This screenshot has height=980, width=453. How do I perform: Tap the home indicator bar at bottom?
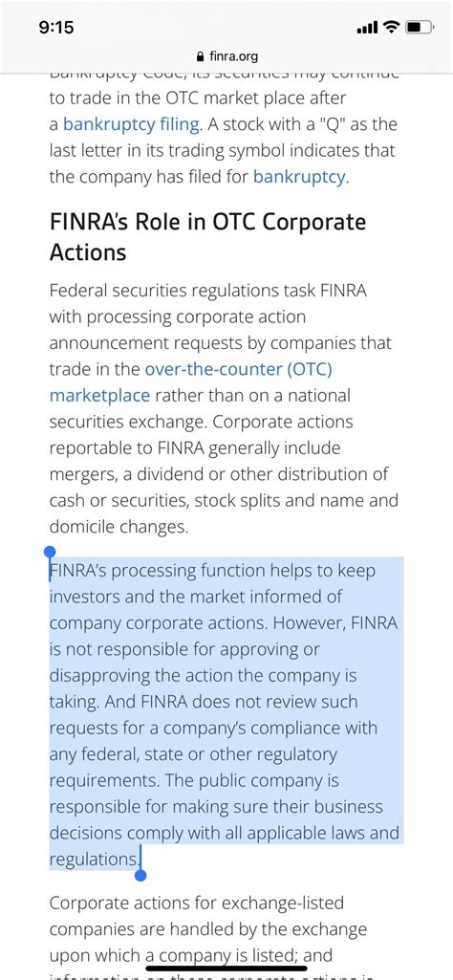226,969
